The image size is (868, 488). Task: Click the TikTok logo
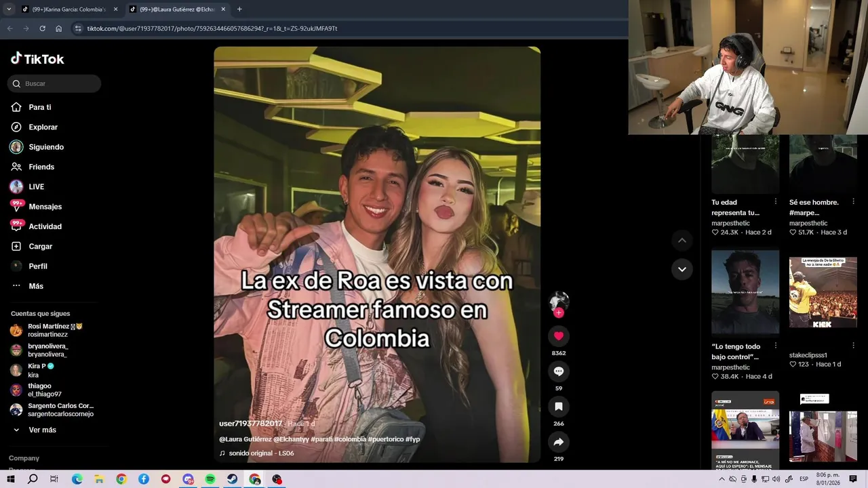[x=37, y=59]
